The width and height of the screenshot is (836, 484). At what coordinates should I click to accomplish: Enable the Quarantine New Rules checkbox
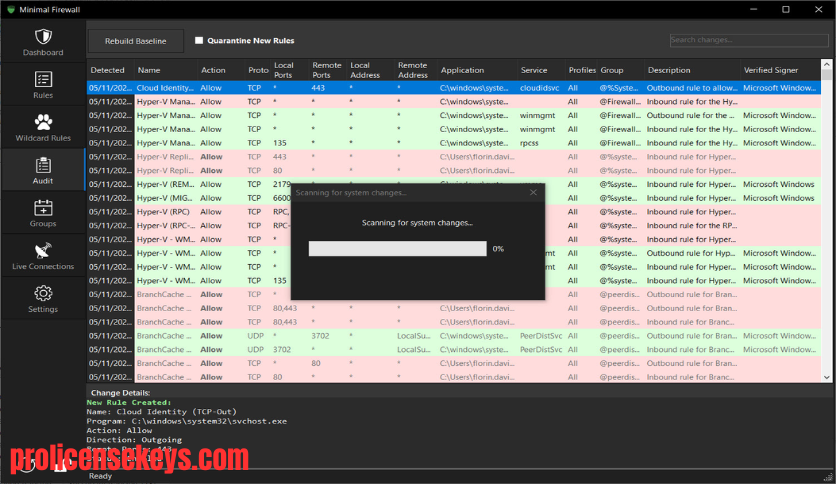[x=199, y=41]
